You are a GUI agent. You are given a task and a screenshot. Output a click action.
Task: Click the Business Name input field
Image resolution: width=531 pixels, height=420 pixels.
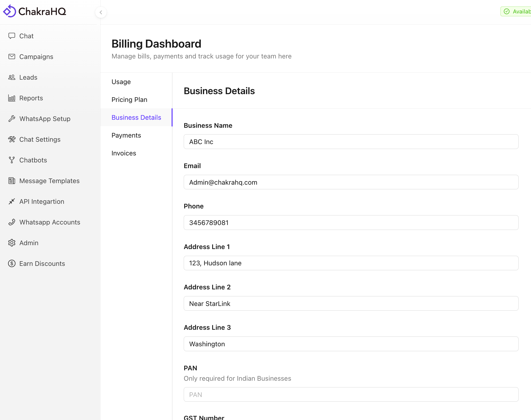(351, 141)
